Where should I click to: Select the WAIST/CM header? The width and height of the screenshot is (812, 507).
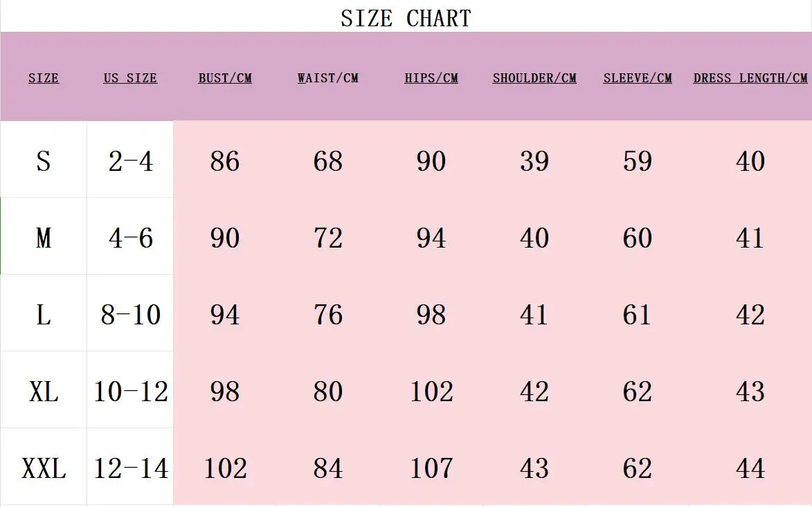pos(328,78)
